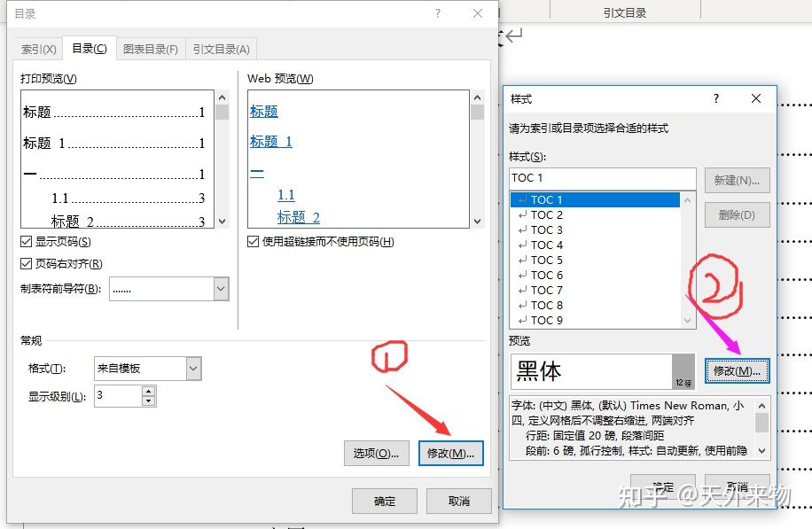812x529 pixels.
Task: Click the 删除(D) button
Action: point(737,214)
